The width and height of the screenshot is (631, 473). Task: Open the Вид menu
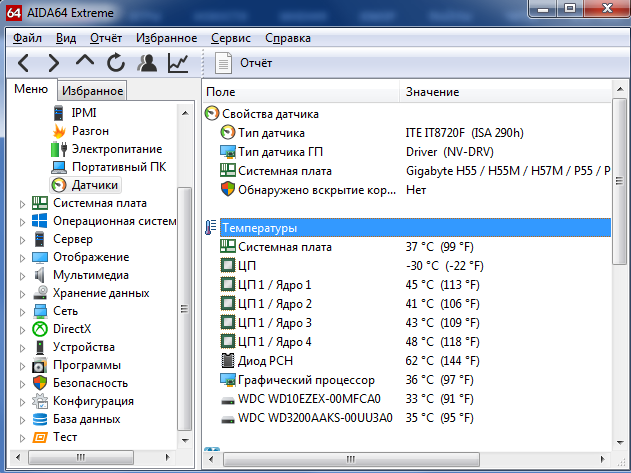click(x=66, y=38)
